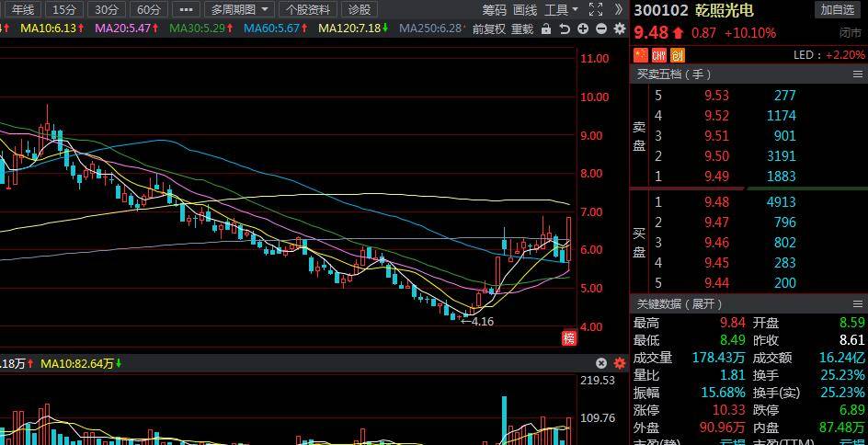Viewport: 868px width, 445px height.
Task: Close the volume indicator panel
Action: coord(601,364)
